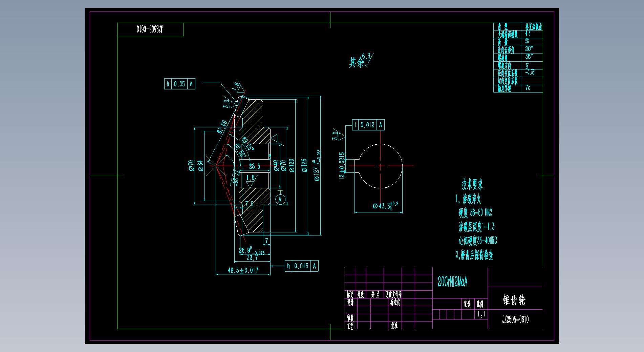
Task: Click the dimension 87.89 on the cone
Action: (x=222, y=126)
